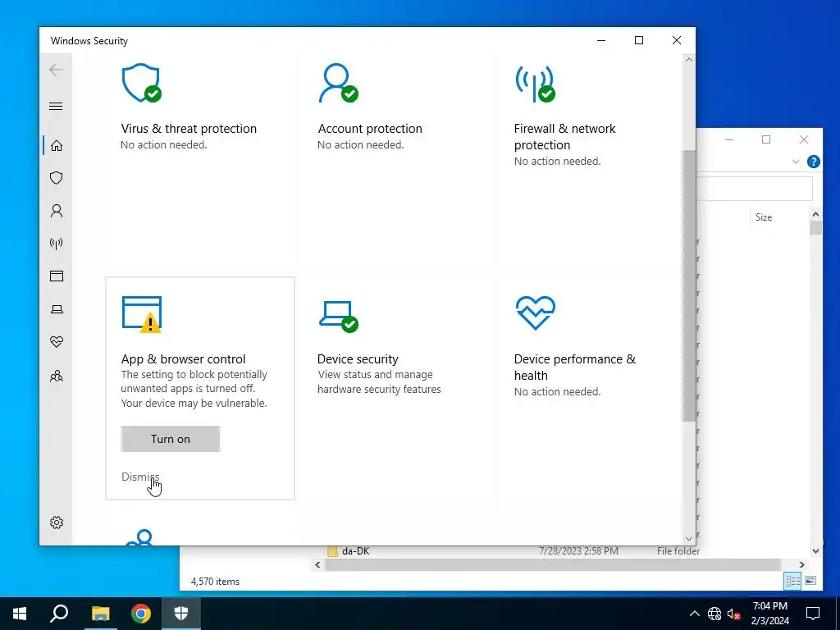This screenshot has height=630, width=840.
Task: Click the File Explorer search box
Action: (755, 189)
